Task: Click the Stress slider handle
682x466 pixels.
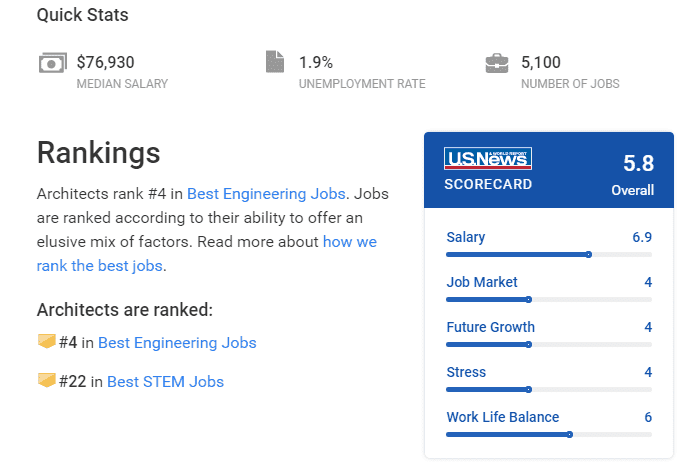Action: [529, 389]
